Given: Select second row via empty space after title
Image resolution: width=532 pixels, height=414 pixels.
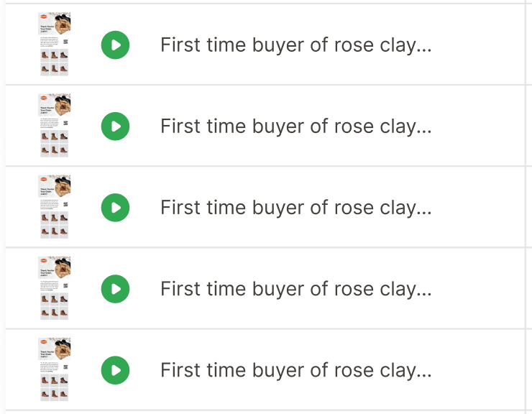Looking at the screenshot, I should [478, 126].
